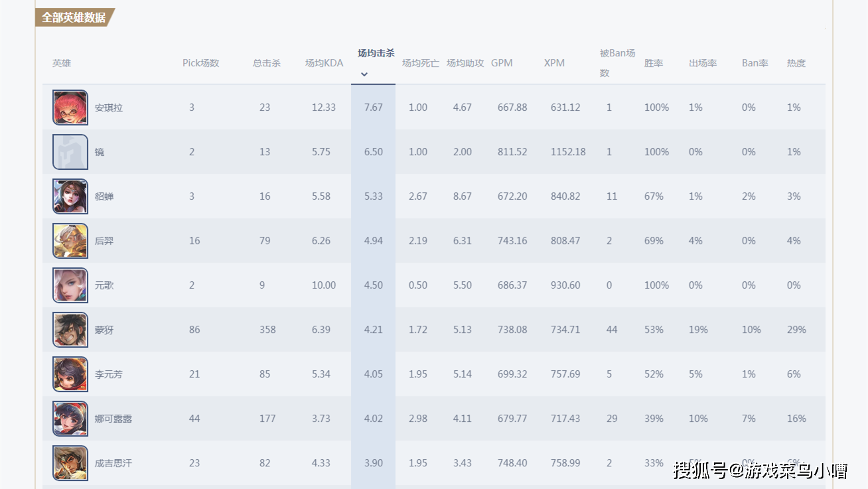Click hero name 安琪拉 link
868x489 pixels.
tap(109, 107)
